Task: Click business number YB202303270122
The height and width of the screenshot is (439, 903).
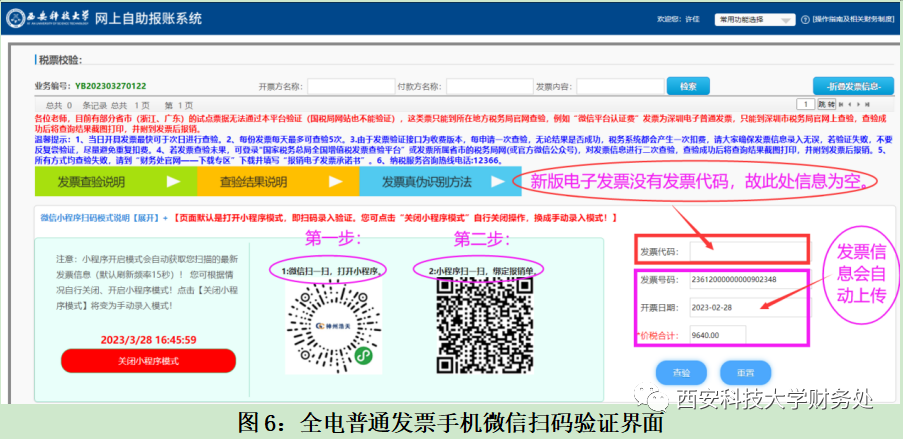Action: click(111, 86)
